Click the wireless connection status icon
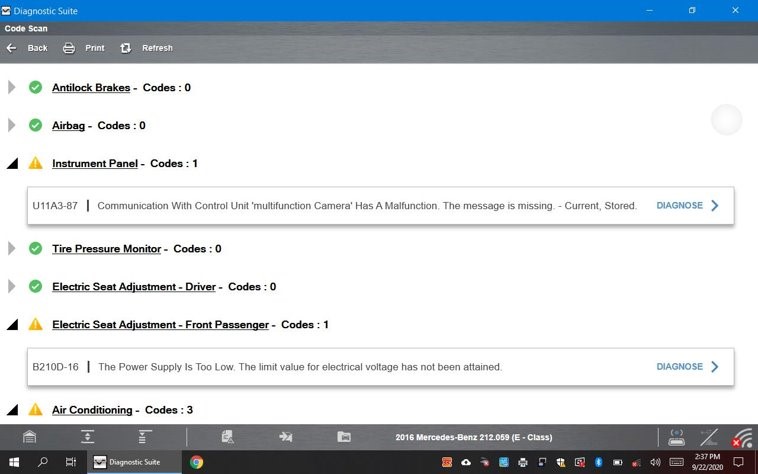The image size is (758, 474). pyautogui.click(x=741, y=437)
